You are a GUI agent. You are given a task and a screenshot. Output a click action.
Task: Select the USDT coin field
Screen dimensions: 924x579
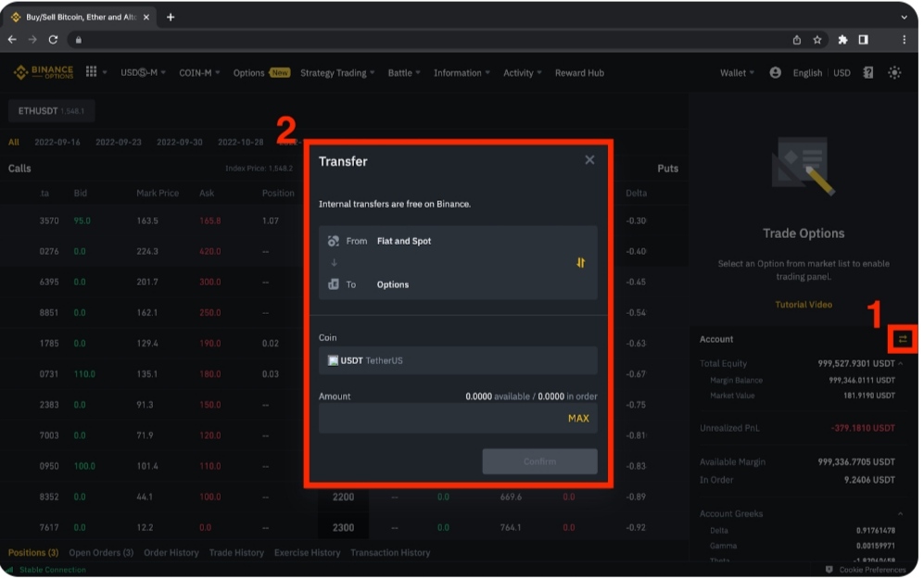(458, 360)
